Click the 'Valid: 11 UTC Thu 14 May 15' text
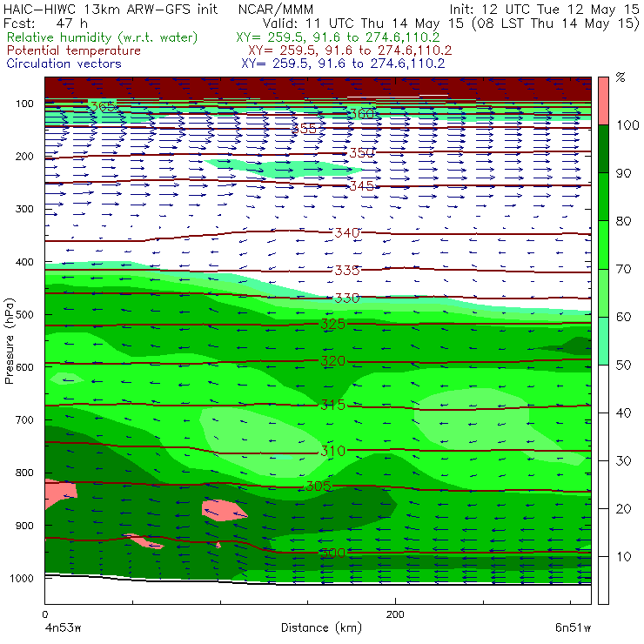The image size is (644, 644). pos(365,23)
